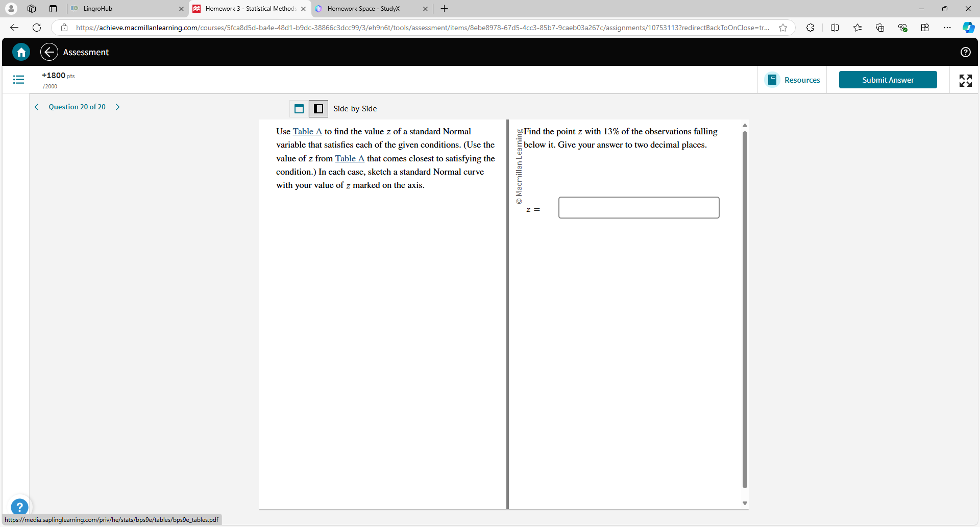Open the browser apps icon

(x=925, y=28)
